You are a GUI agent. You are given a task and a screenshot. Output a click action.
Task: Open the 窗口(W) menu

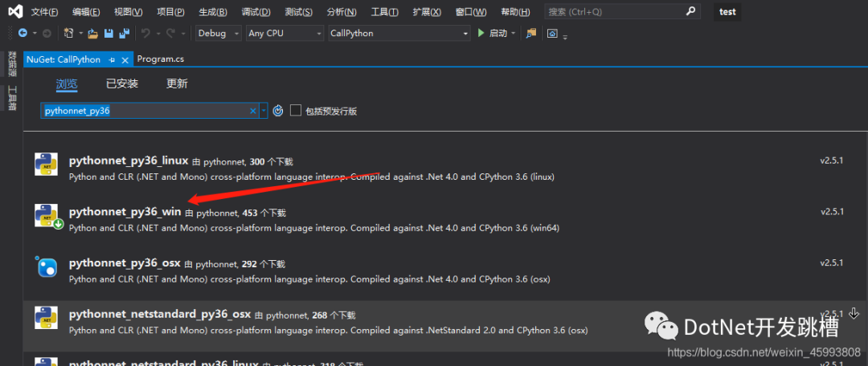[x=471, y=11]
